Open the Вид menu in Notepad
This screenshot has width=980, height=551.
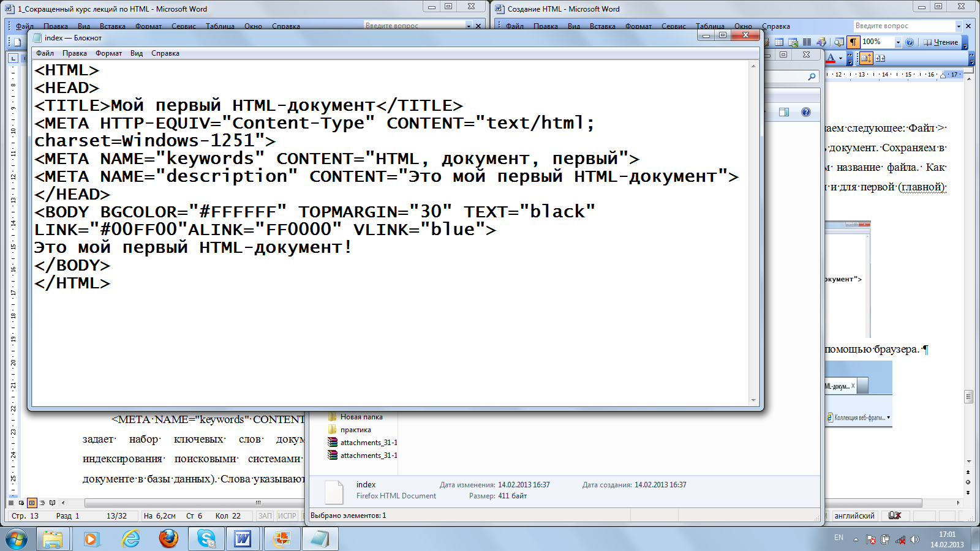[137, 53]
